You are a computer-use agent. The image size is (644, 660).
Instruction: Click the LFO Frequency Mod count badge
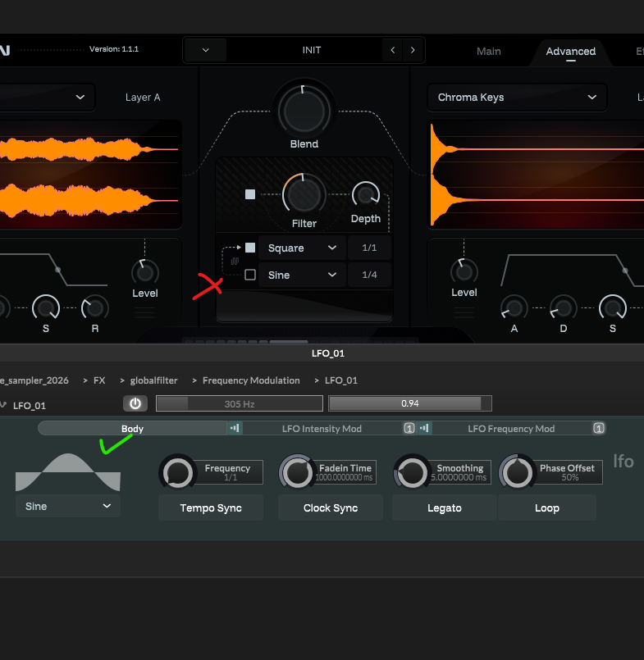[599, 428]
